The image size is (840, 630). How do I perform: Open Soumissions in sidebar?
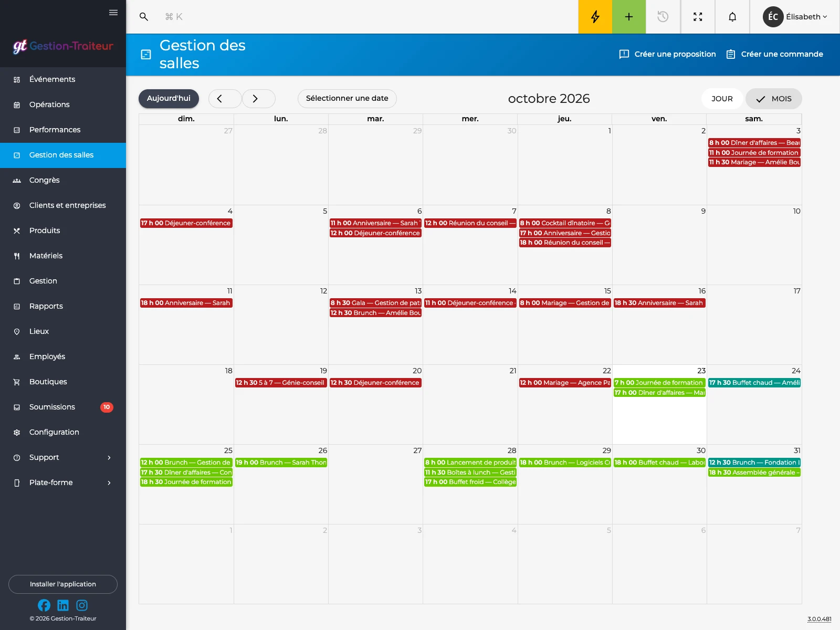[x=63, y=407]
